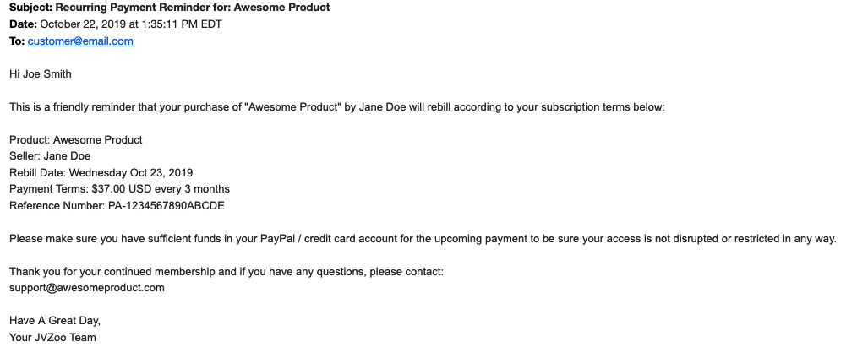This screenshot has height=358, width=868.
Task: Open the customer@email.com recipient link
Action: tap(80, 41)
